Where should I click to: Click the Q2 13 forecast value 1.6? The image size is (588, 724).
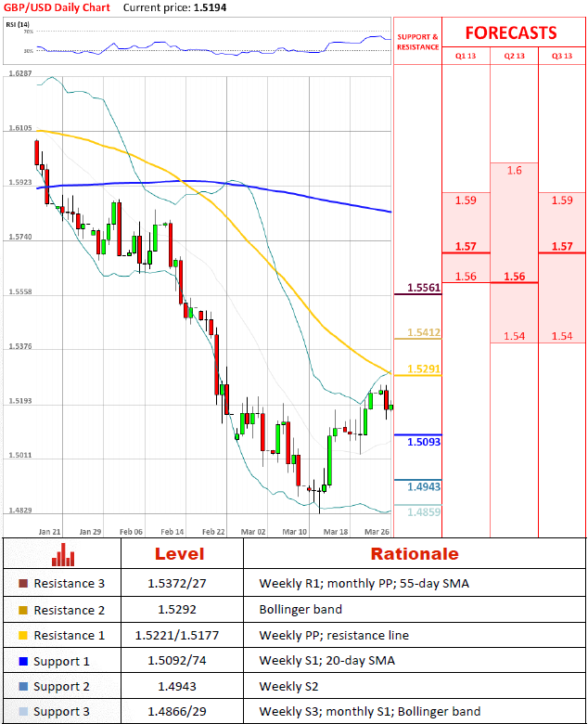tap(514, 171)
